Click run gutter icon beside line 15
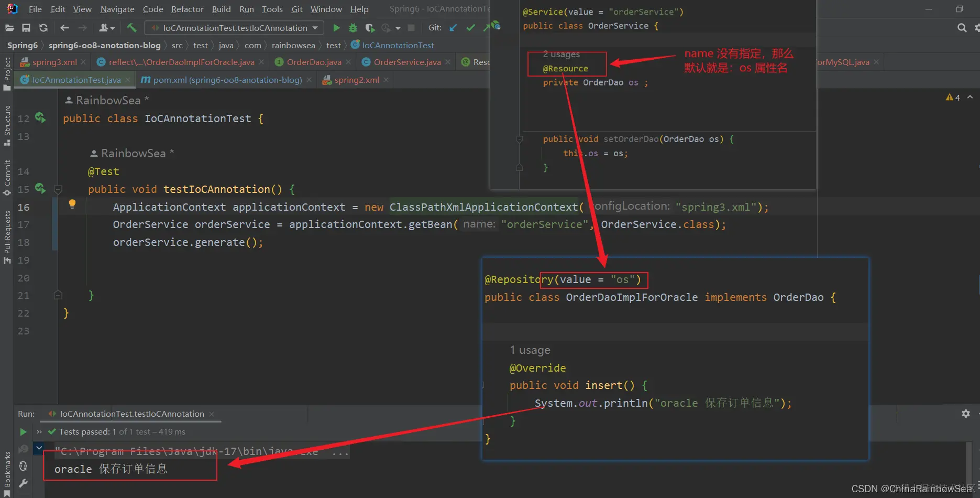Screen dimensions: 980x498 tap(40, 188)
